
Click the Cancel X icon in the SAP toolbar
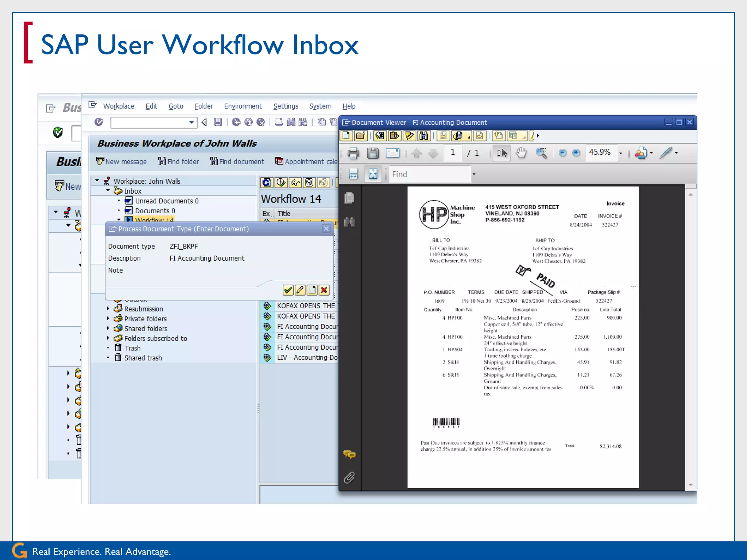click(x=260, y=122)
